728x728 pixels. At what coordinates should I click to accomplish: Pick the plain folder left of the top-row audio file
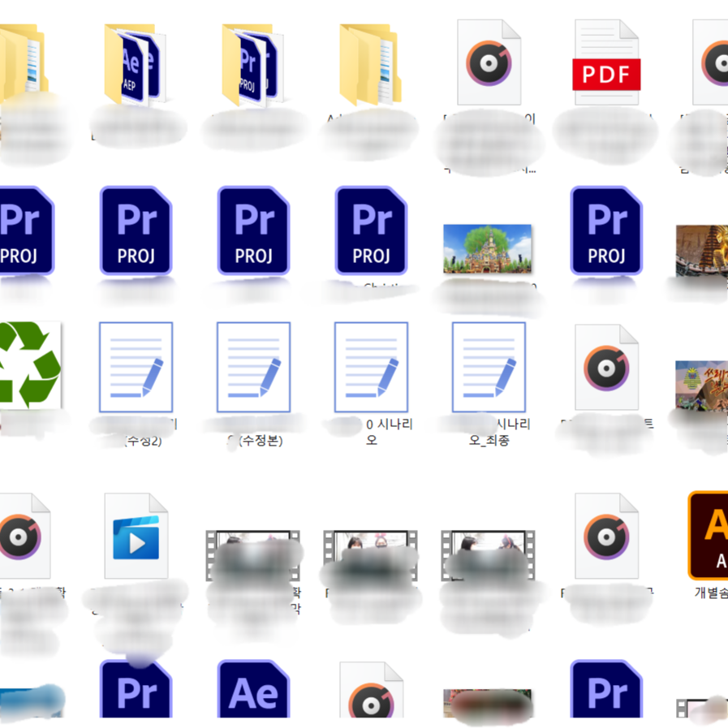click(371, 64)
